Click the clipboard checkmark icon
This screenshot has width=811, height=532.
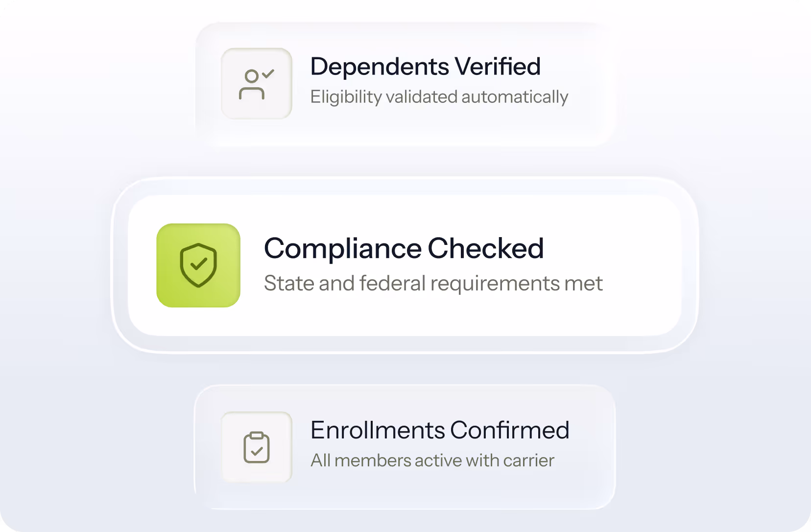[257, 447]
